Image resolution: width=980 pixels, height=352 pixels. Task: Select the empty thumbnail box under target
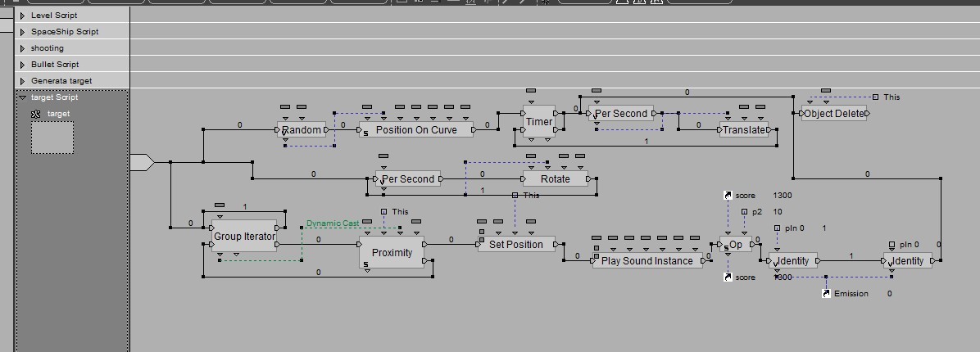(52, 138)
